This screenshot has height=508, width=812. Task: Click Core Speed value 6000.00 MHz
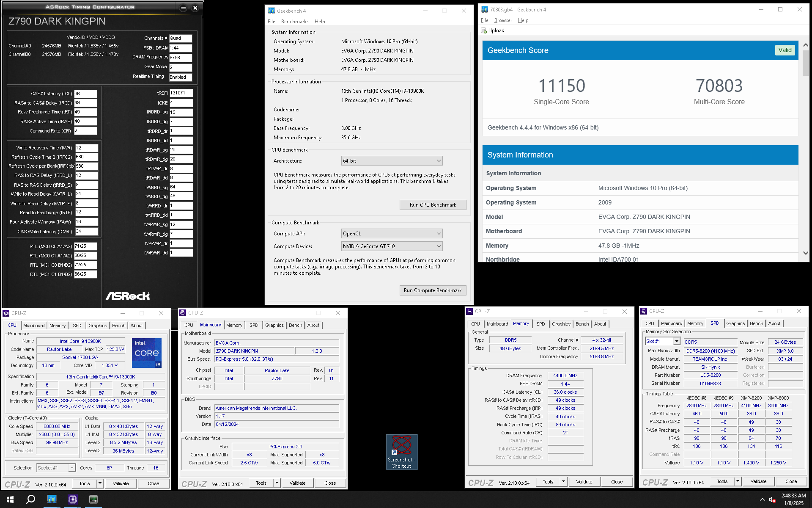pyautogui.click(x=57, y=426)
